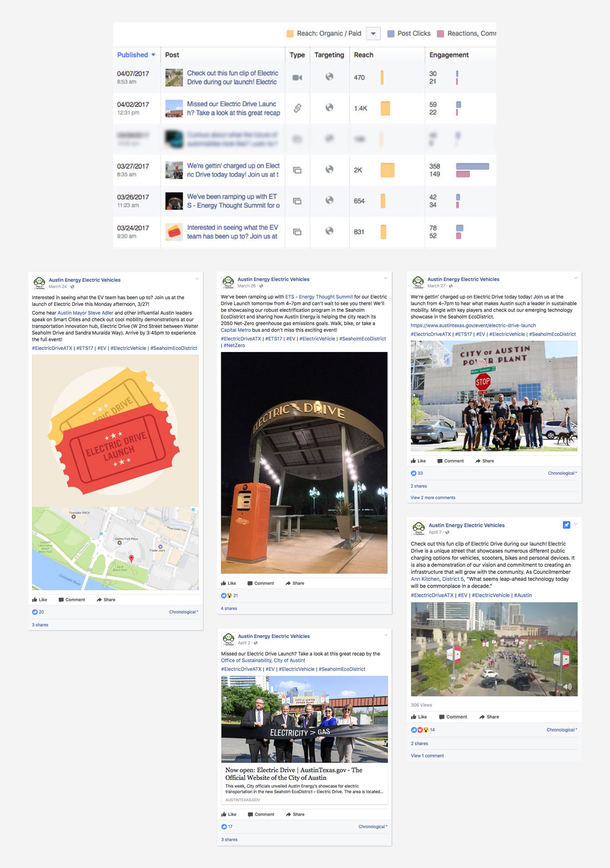Open options chevron on March 26 post
610x868 pixels.
click(x=385, y=278)
